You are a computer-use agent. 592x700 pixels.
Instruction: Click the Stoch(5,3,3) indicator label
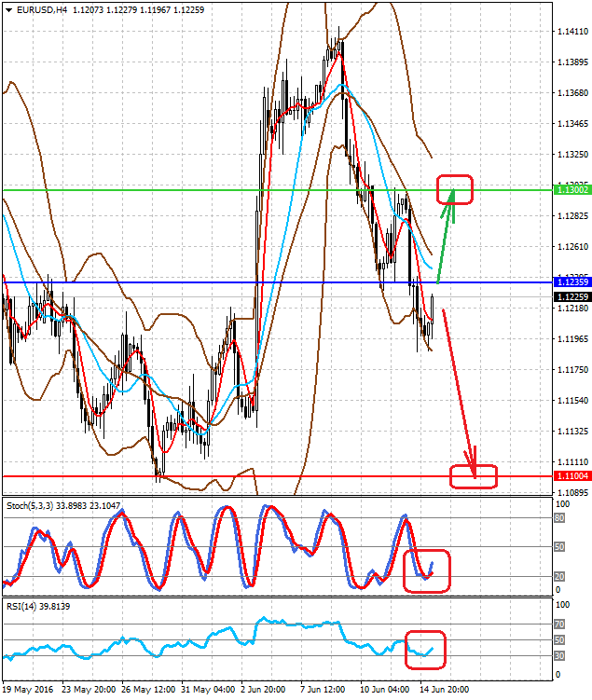(x=63, y=505)
